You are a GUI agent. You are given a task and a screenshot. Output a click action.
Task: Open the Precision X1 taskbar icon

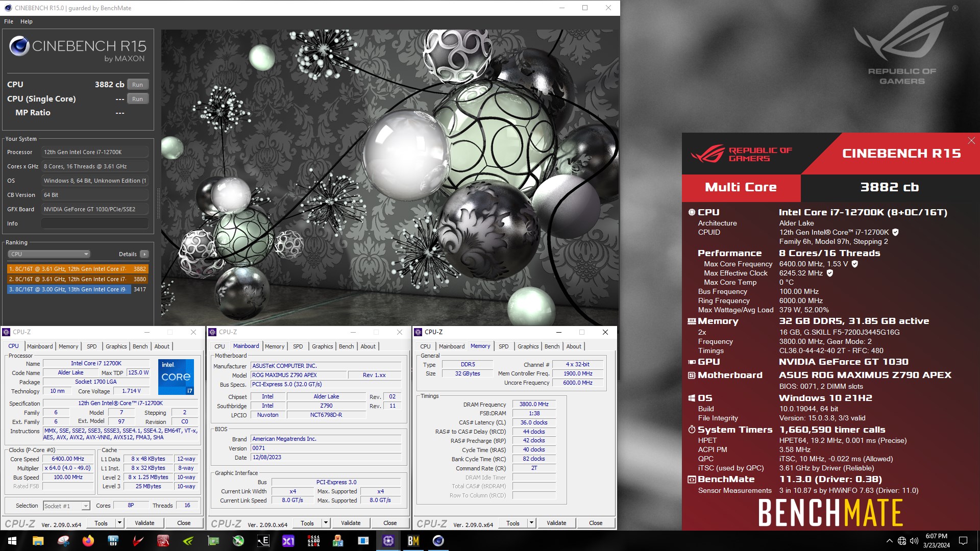288,541
